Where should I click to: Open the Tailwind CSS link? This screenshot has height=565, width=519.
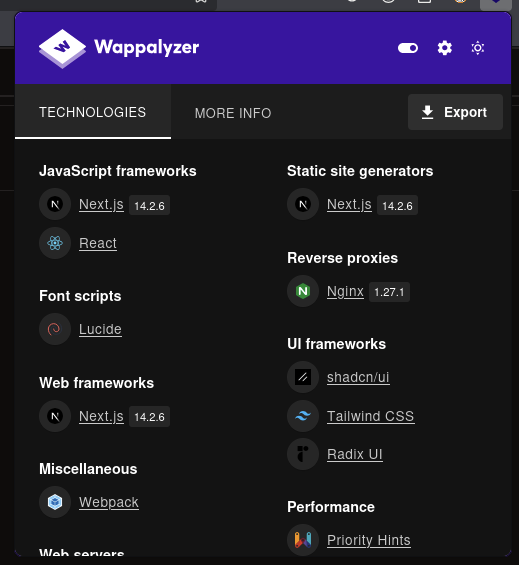coord(371,416)
